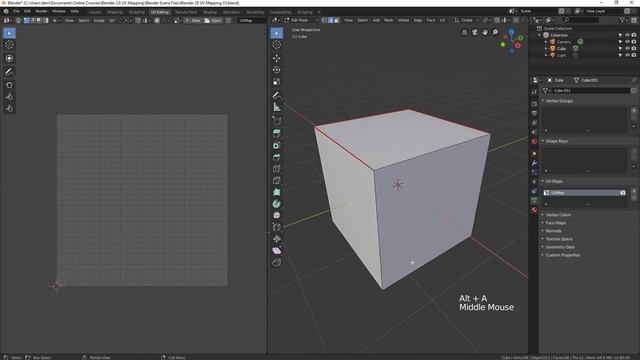
Task: Select the Spin tool
Action: (x=277, y=204)
